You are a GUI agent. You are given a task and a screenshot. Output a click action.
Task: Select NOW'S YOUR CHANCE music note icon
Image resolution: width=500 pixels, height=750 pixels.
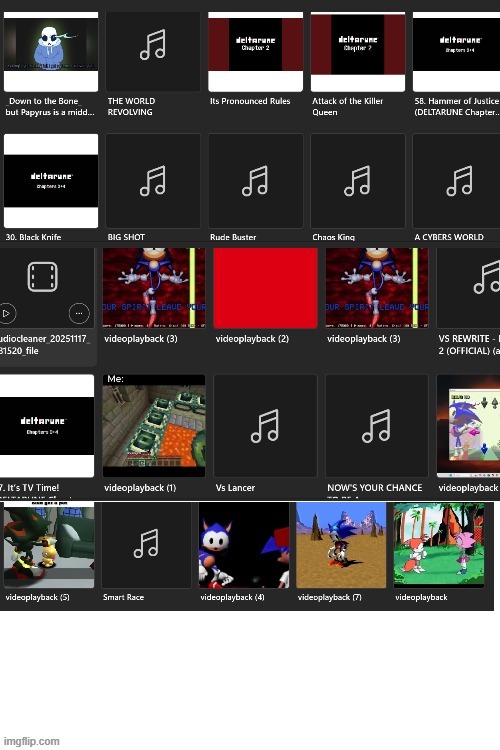coord(377,425)
